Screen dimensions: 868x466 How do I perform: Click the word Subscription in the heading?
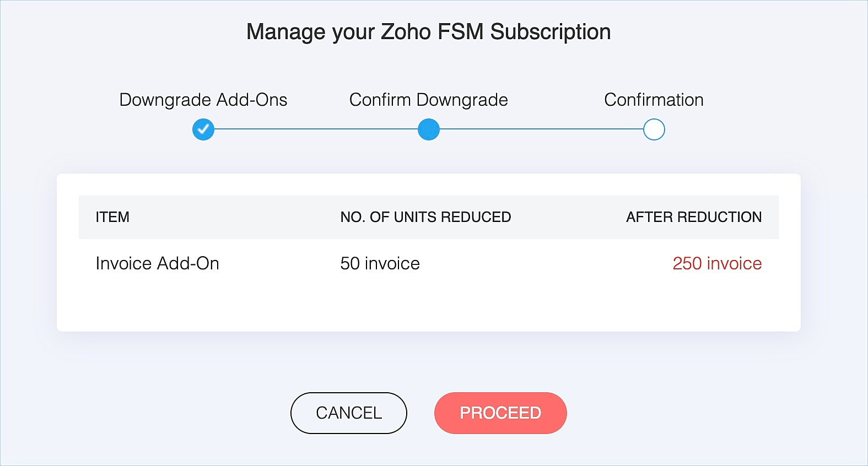551,32
